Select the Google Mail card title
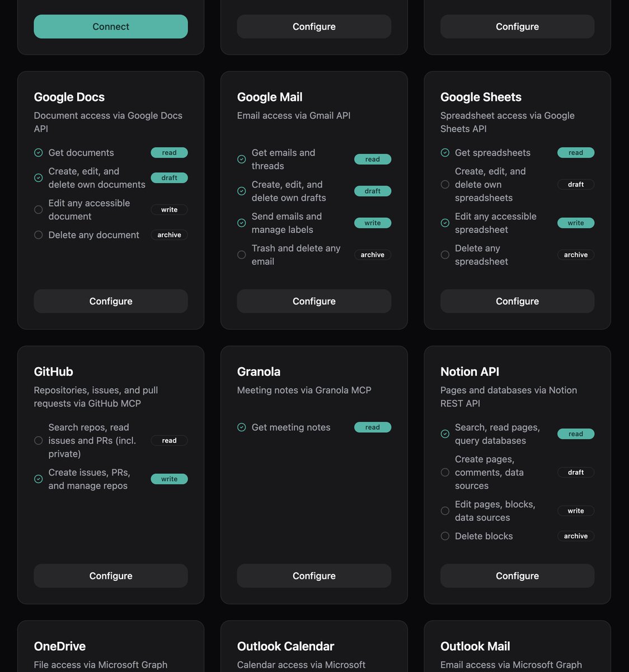Viewport: 629px width, 672px height. point(270,97)
